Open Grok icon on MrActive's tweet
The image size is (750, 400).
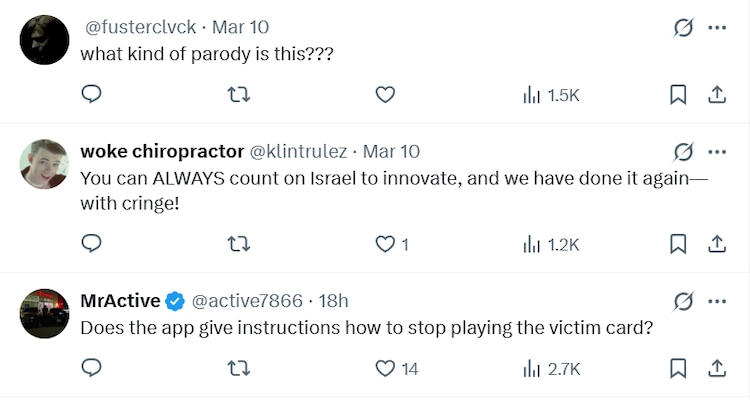click(684, 301)
